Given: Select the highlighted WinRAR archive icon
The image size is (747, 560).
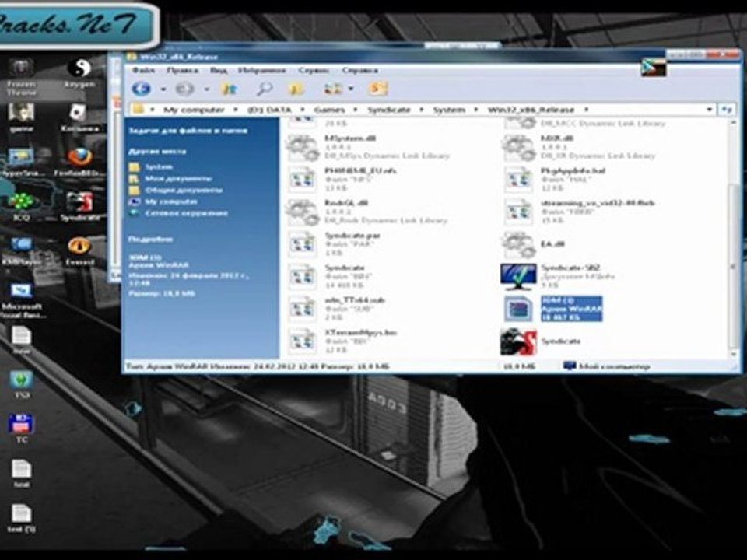Looking at the screenshot, I should (x=518, y=309).
